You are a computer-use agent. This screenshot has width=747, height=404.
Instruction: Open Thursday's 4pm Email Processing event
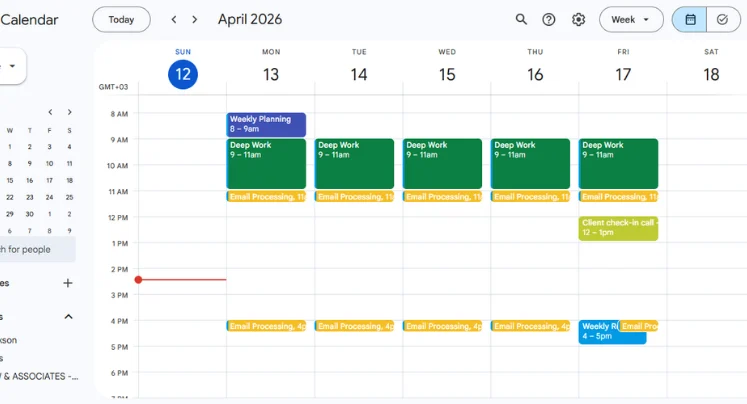[x=530, y=326]
